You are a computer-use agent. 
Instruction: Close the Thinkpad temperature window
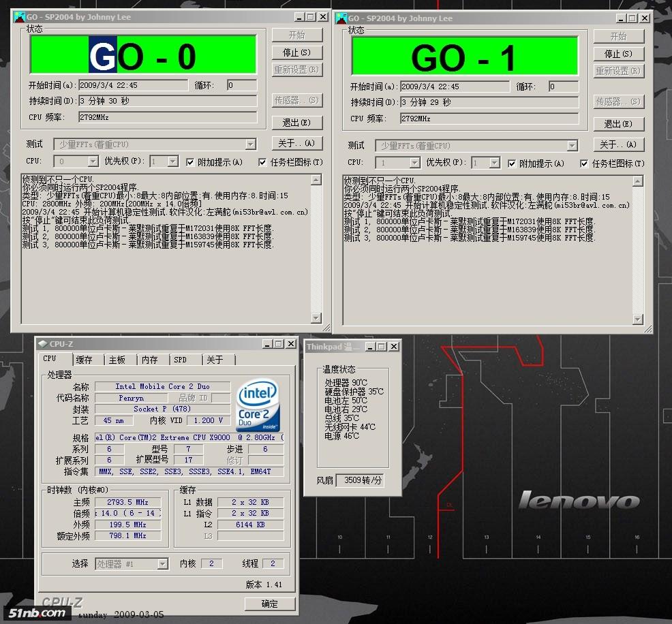coord(394,347)
